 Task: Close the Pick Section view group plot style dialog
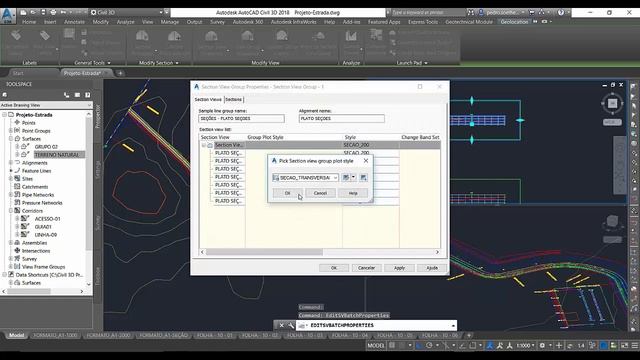(x=366, y=161)
